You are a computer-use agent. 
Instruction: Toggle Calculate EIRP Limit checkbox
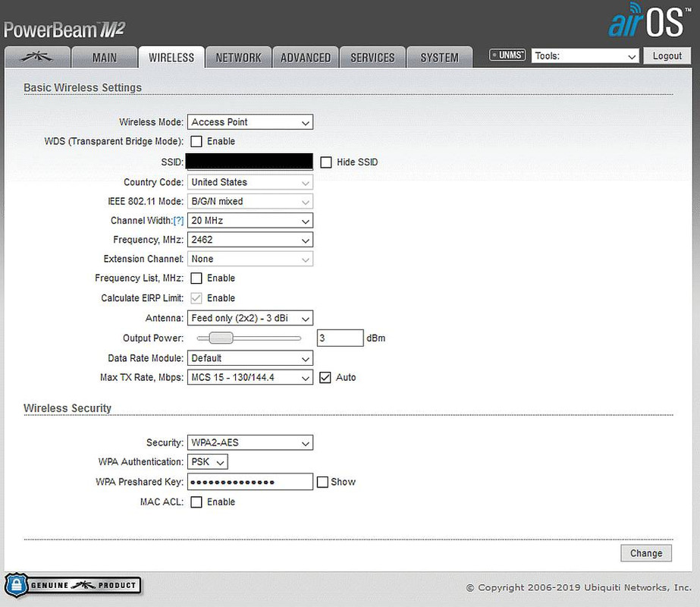[x=196, y=298]
